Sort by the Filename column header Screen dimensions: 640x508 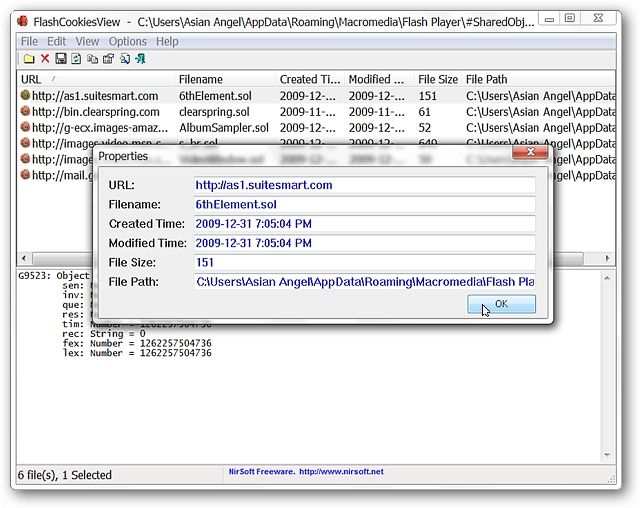(225, 79)
